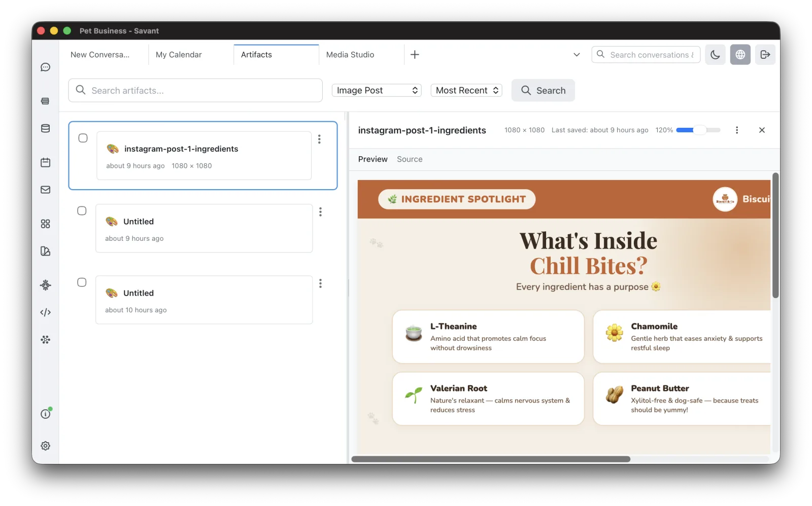Close the artifact preview panel
Image resolution: width=812 pixels, height=506 pixels.
click(762, 130)
